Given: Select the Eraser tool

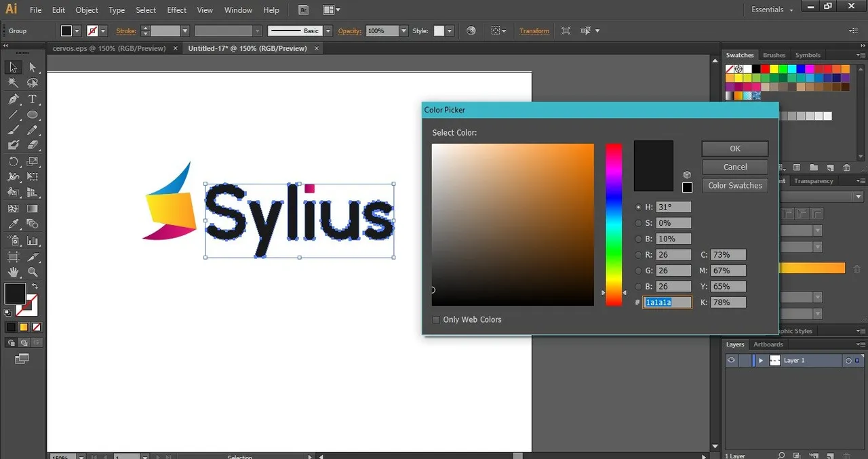Looking at the screenshot, I should [32, 145].
